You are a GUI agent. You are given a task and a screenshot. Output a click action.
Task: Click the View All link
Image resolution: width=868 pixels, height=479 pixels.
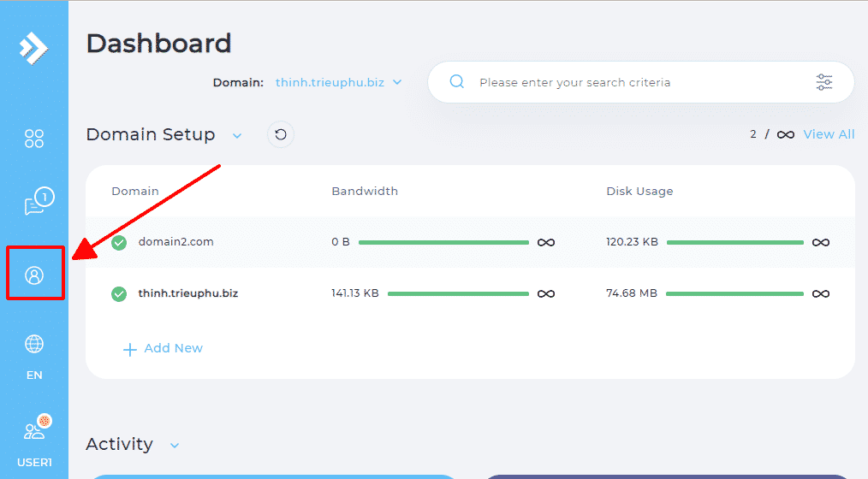[828, 134]
